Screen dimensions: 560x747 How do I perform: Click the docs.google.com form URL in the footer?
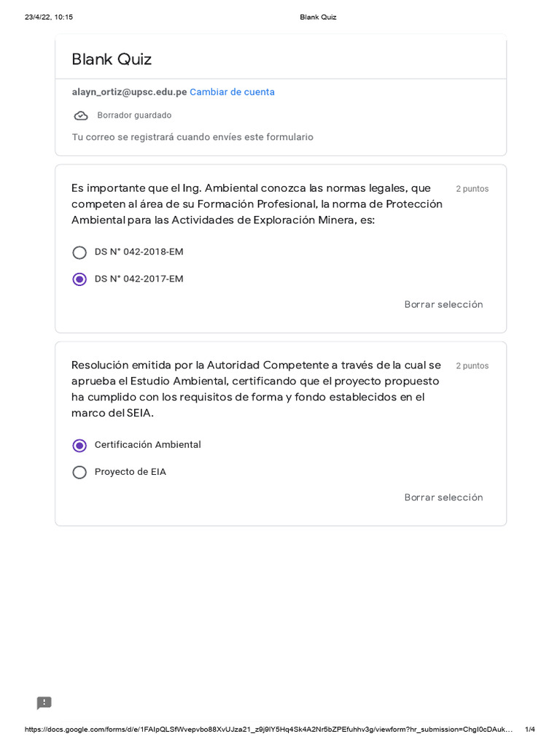pos(268,729)
